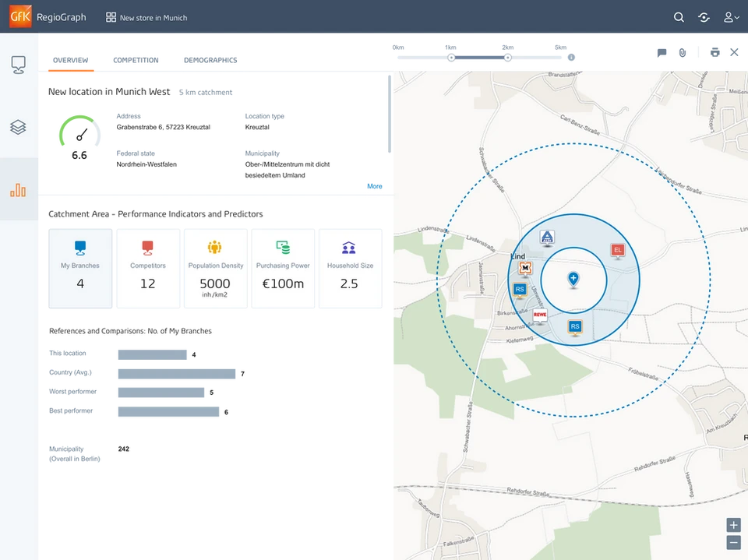Image resolution: width=748 pixels, height=560 pixels.
Task: Select the My Branches indicator card
Action: (80, 269)
